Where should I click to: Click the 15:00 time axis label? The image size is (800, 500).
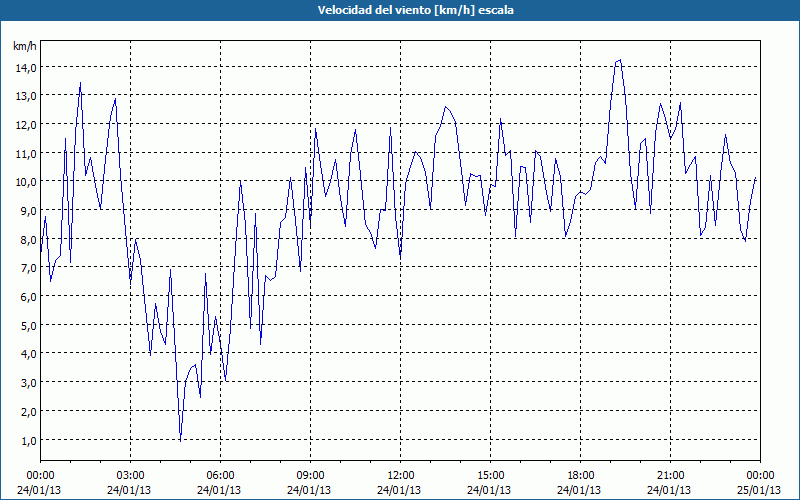point(490,476)
